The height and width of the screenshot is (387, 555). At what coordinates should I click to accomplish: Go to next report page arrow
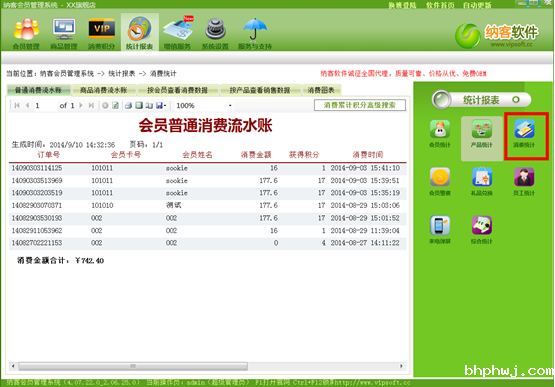click(81, 106)
